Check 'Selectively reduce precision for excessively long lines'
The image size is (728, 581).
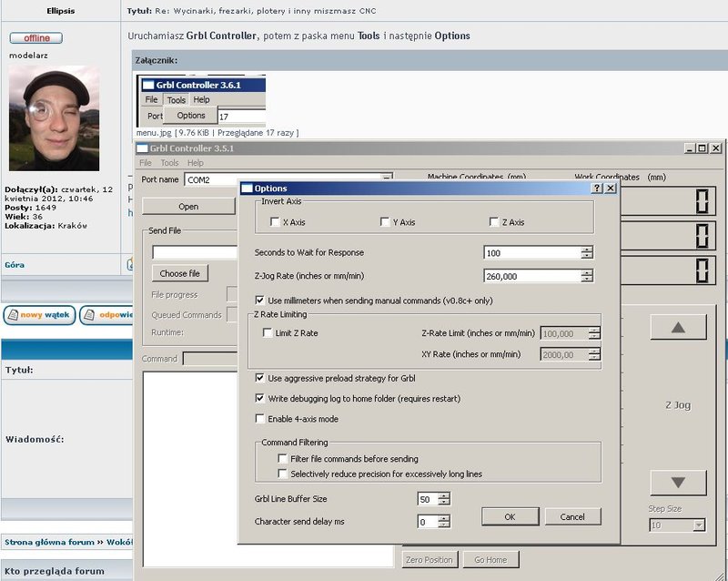pos(282,474)
